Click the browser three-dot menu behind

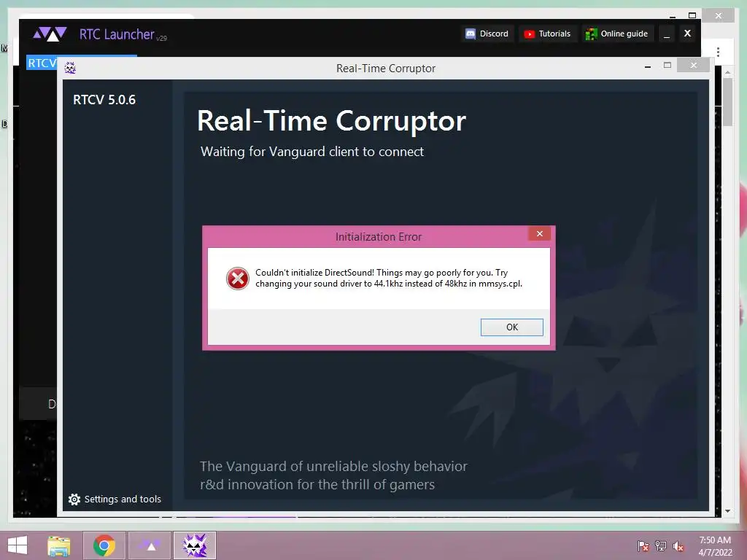[x=718, y=52]
